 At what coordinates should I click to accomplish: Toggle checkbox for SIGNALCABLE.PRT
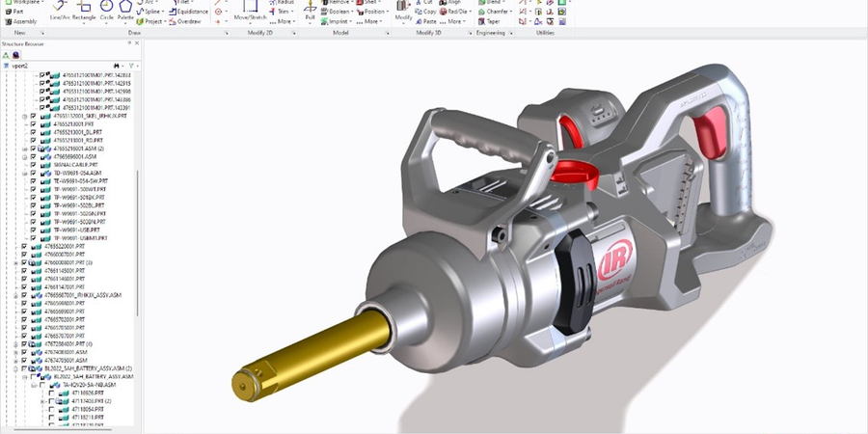pyautogui.click(x=33, y=165)
